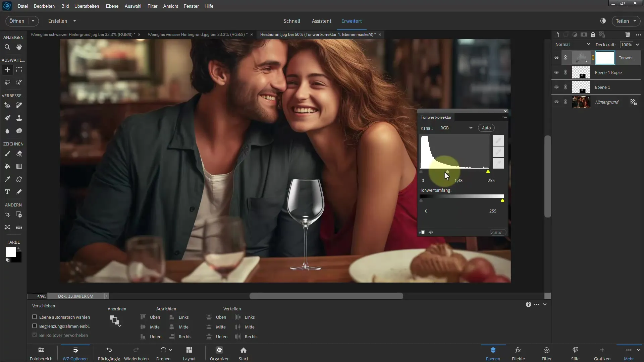Screen dimensions: 644x362
Task: Select the Healing Brush tool
Action: coord(19,105)
